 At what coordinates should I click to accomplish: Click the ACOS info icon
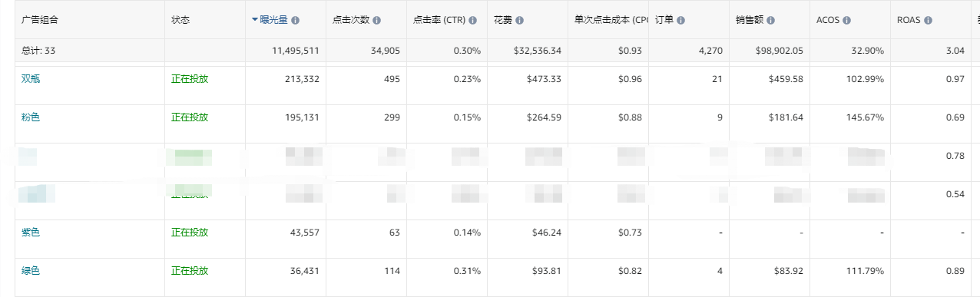click(x=847, y=20)
